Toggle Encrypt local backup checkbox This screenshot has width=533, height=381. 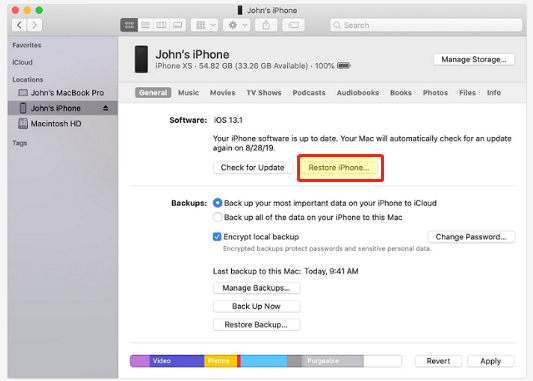[x=217, y=237]
